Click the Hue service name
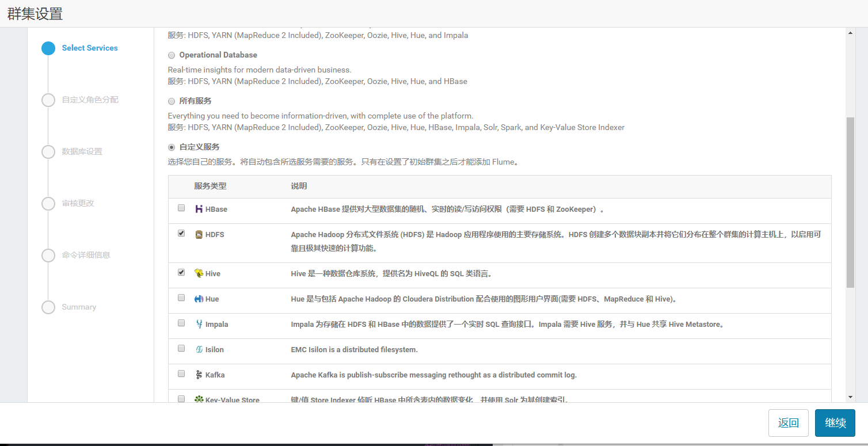This screenshot has height=446, width=868. 212,299
